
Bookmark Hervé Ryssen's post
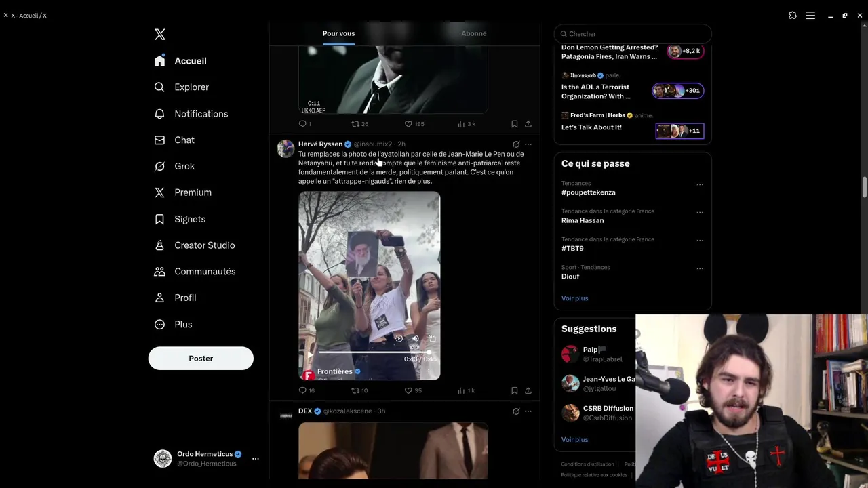click(515, 390)
